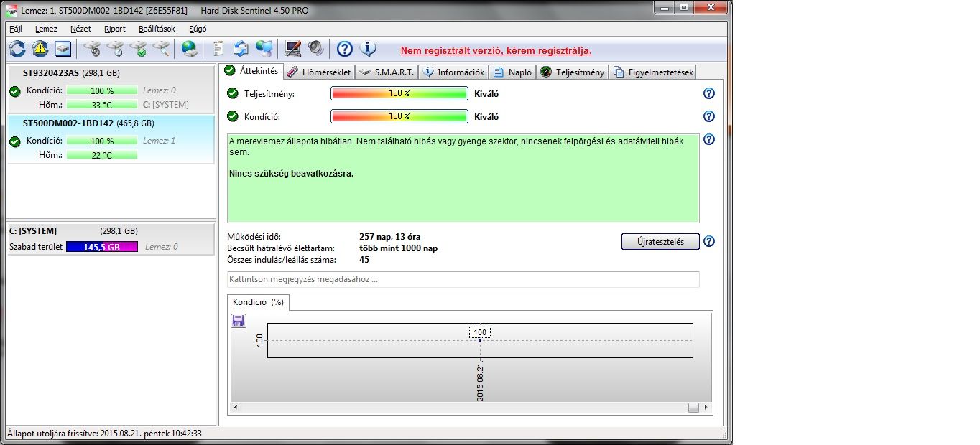The height and width of the screenshot is (445, 980).
Task: Click the framed hard disk toolbar icon
Action: [x=64, y=49]
